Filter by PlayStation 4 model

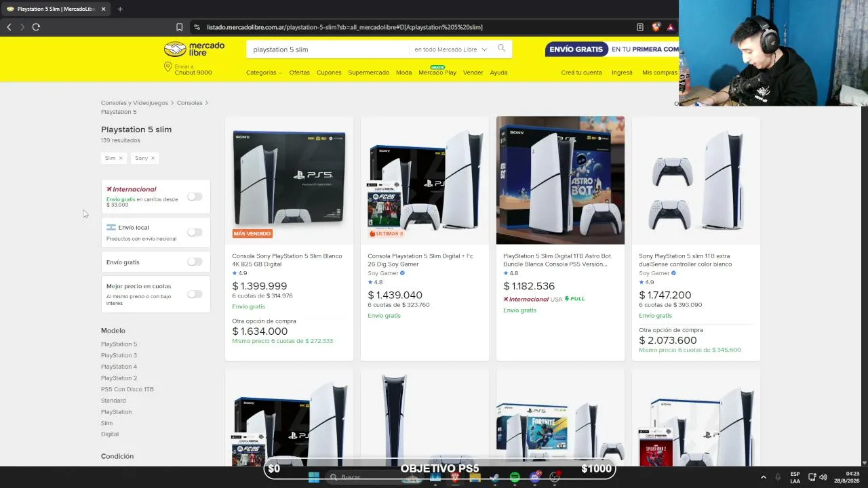coord(119,367)
